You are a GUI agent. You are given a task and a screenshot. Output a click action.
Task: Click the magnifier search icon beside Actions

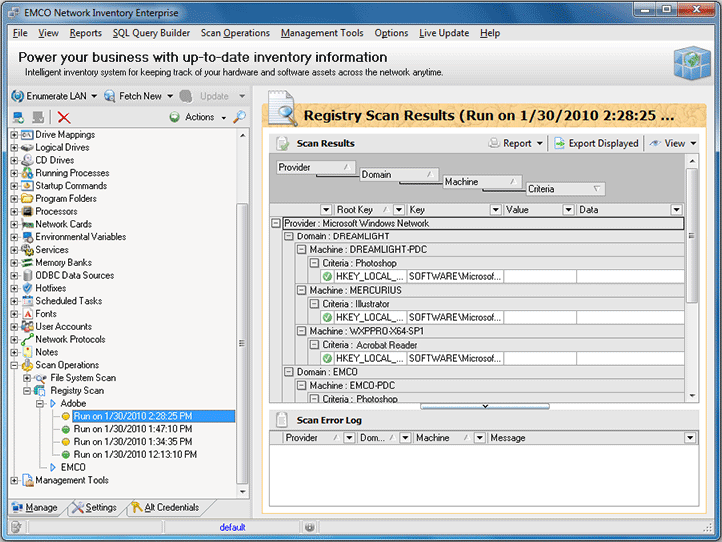(x=239, y=117)
